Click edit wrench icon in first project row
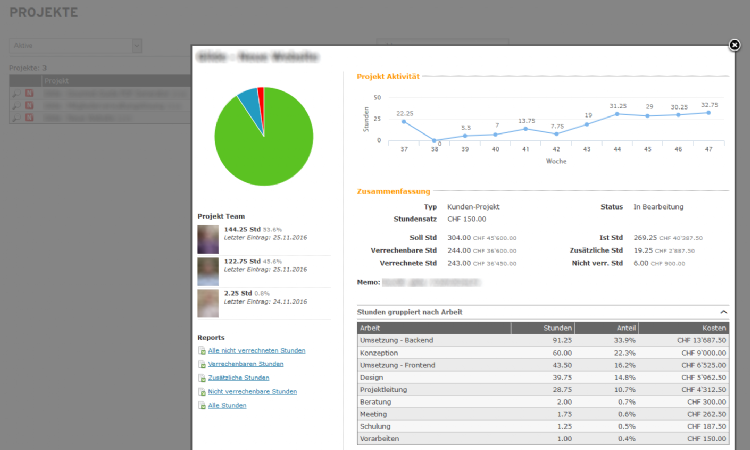This screenshot has width=750, height=450. pos(15,93)
